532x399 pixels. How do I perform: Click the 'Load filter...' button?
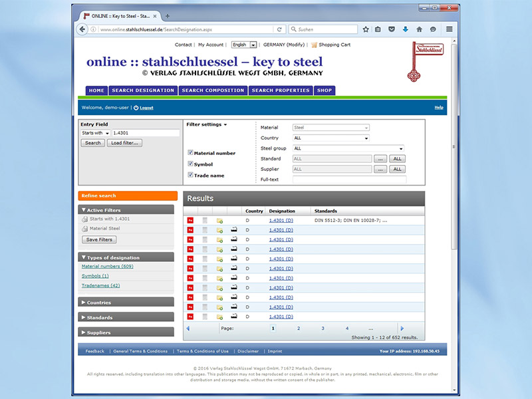[124, 143]
